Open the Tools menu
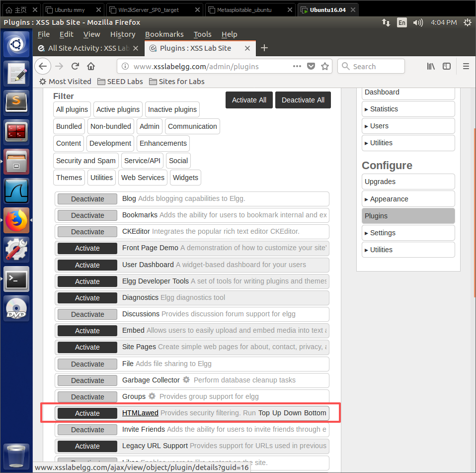 (203, 34)
